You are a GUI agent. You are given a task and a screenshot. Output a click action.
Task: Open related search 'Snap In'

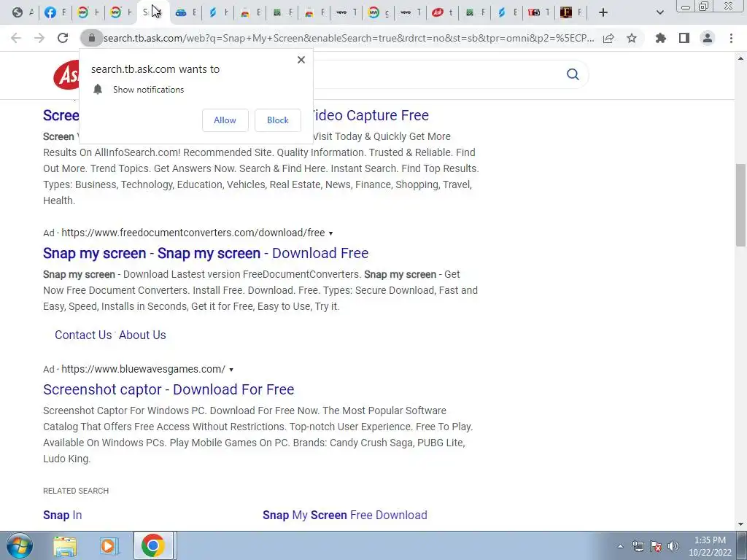[63, 516]
